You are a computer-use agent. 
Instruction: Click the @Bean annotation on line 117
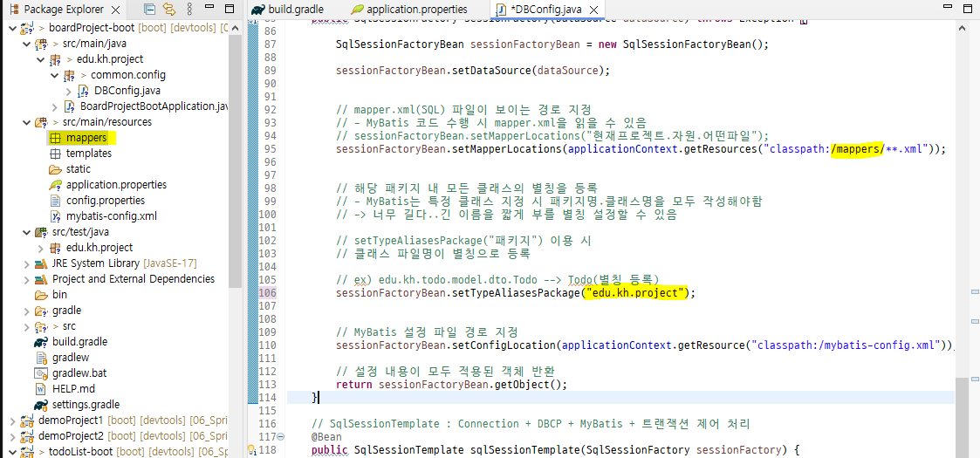tap(328, 436)
